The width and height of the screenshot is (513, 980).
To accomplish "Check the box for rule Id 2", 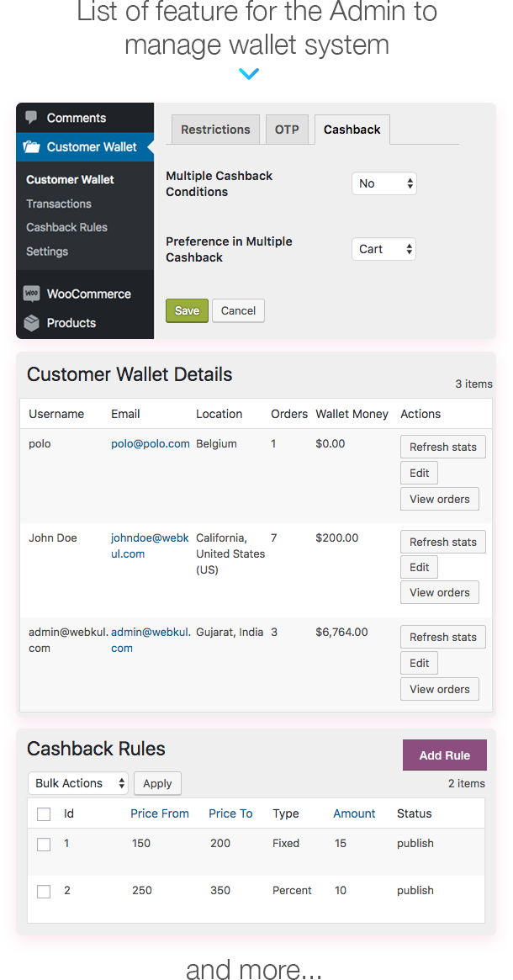I will point(44,891).
